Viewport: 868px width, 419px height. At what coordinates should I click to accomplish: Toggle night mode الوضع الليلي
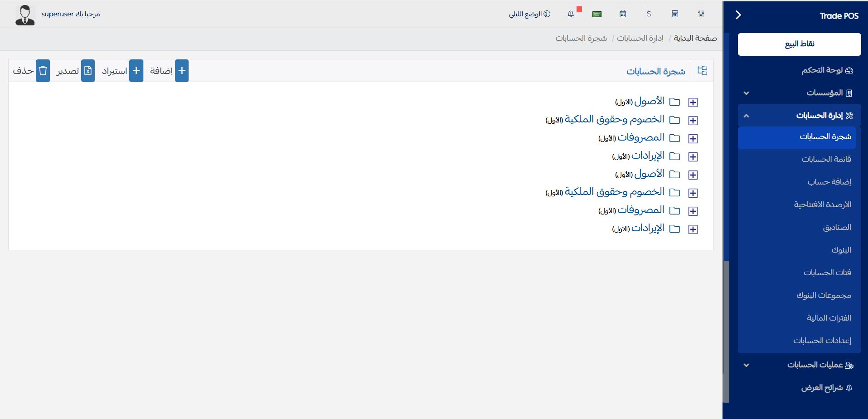[x=529, y=14]
